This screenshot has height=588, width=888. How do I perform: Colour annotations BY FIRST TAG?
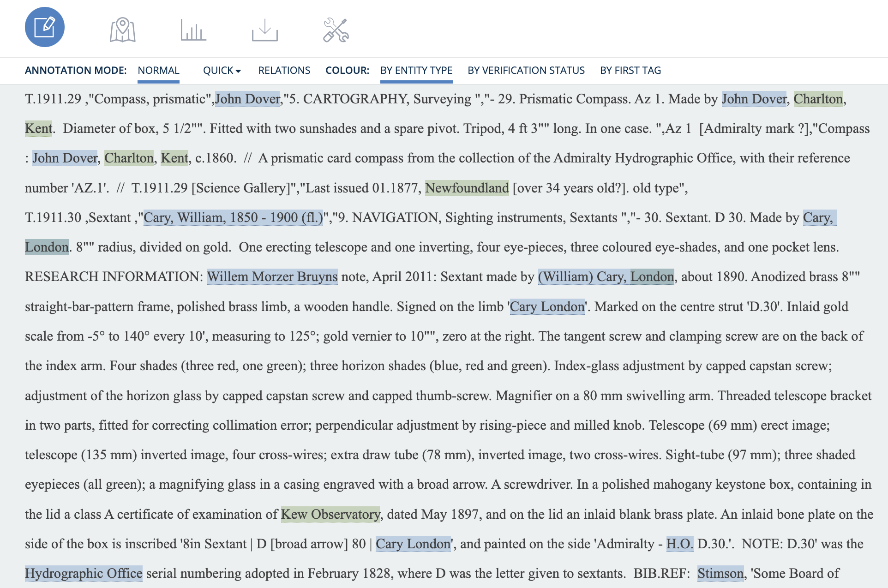pos(630,70)
